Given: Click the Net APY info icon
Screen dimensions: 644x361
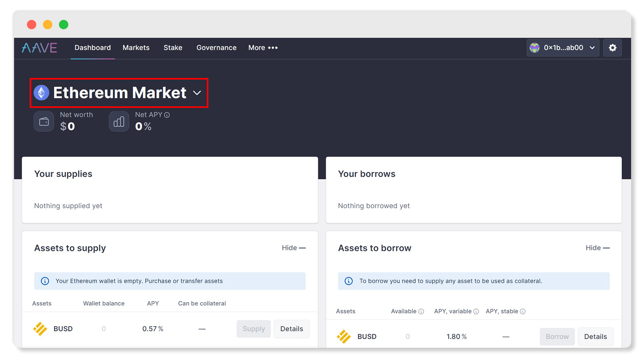Looking at the screenshot, I should pyautogui.click(x=167, y=115).
